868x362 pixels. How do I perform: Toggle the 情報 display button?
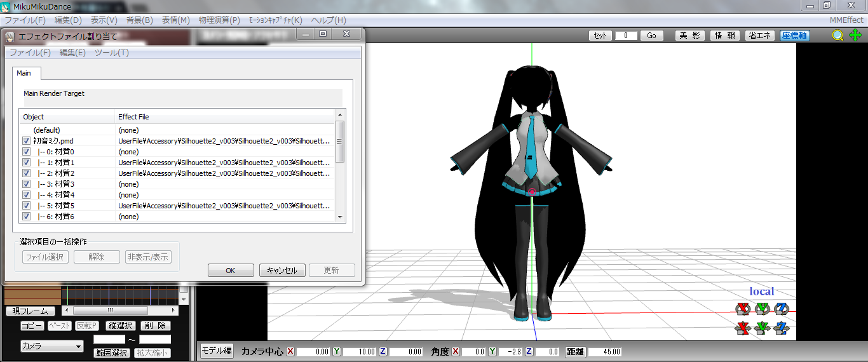[724, 36]
